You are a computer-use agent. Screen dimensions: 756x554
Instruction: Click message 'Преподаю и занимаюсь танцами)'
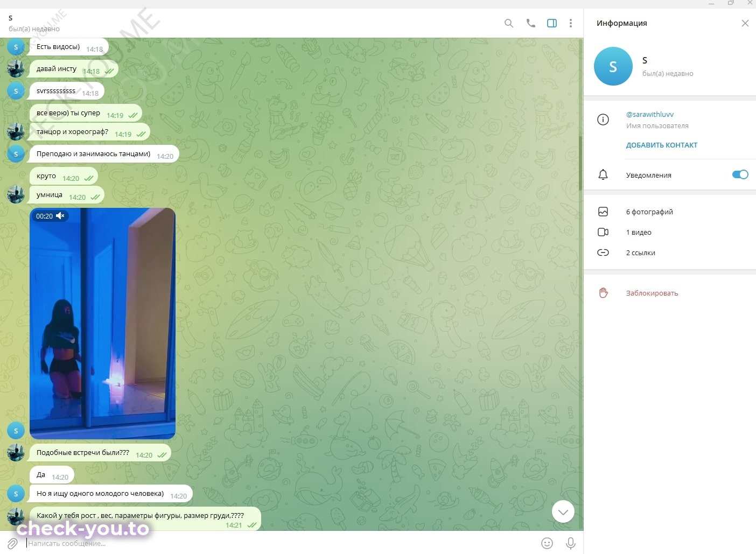[104, 154]
